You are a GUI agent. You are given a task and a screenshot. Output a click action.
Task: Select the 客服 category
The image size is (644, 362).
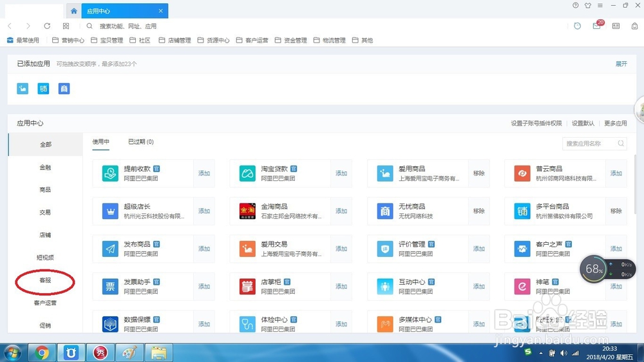[x=45, y=280]
